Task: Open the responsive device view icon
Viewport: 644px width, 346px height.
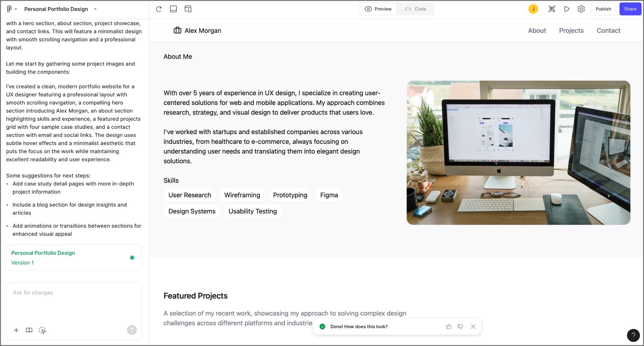Action: [188, 9]
